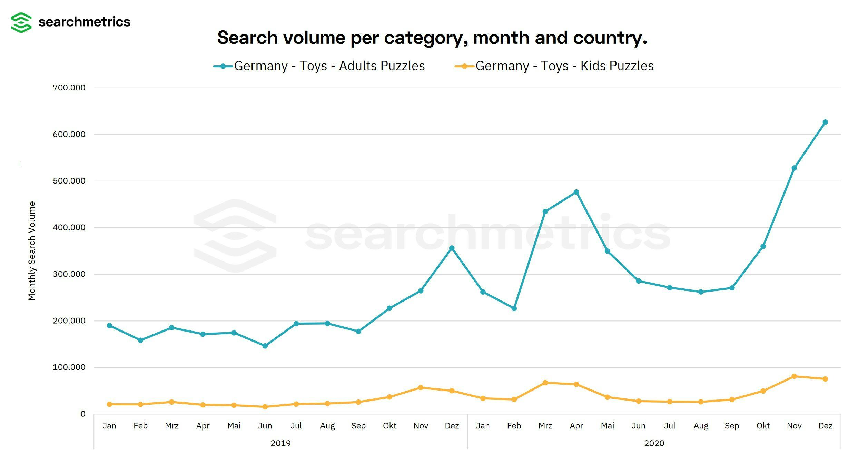This screenshot has width=868, height=464.
Task: Select the Mrz 2020 Kids Puzzles data point
Action: (x=545, y=383)
